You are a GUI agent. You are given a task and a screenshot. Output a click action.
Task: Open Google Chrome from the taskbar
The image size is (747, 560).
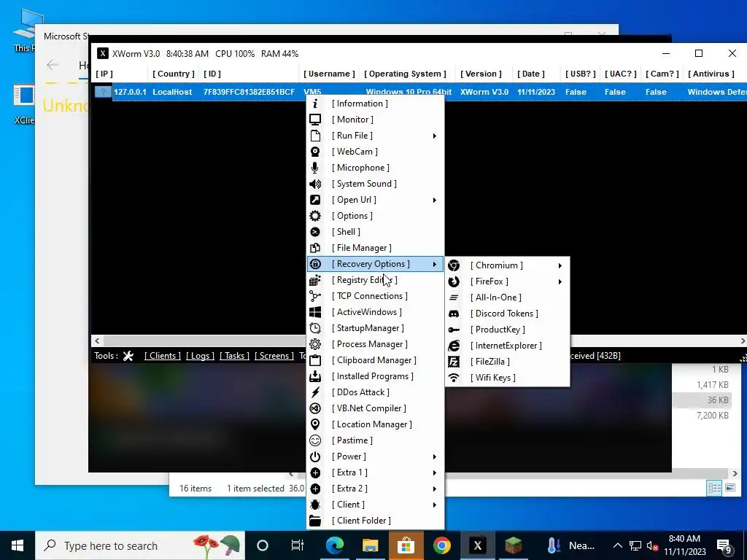(x=441, y=545)
